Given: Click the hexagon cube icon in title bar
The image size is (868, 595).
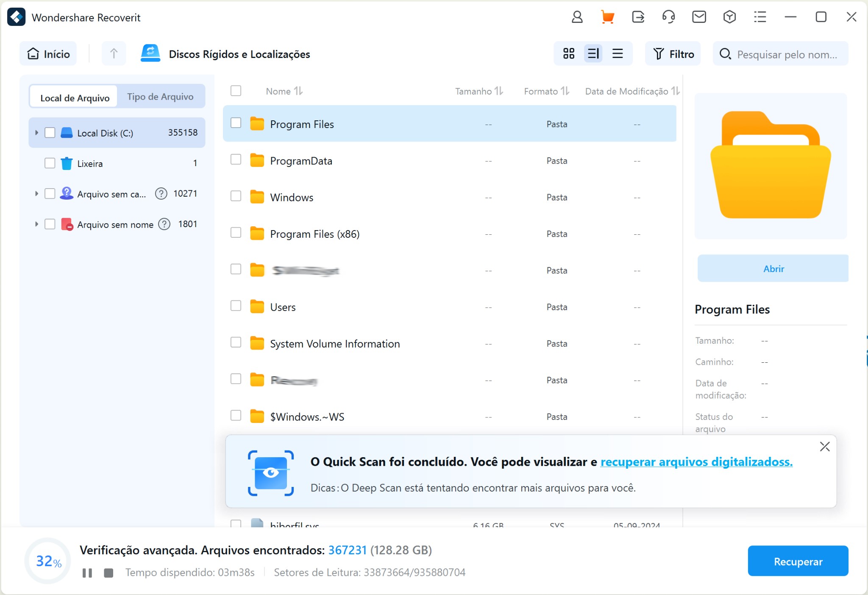Looking at the screenshot, I should point(729,17).
